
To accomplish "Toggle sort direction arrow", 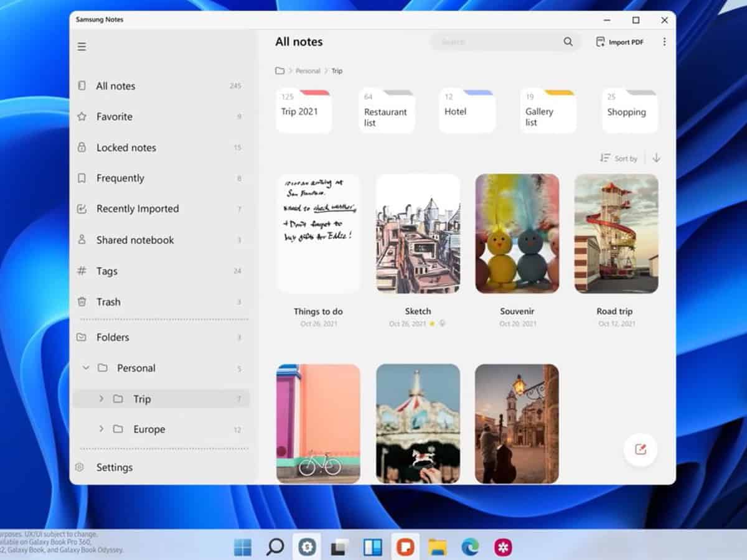I will tap(656, 158).
